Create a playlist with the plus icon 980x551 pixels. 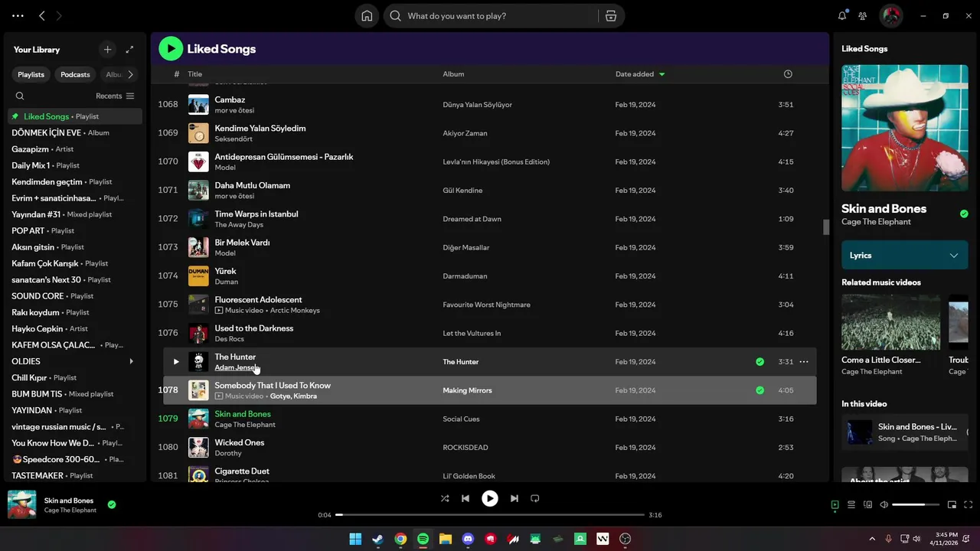tap(107, 50)
